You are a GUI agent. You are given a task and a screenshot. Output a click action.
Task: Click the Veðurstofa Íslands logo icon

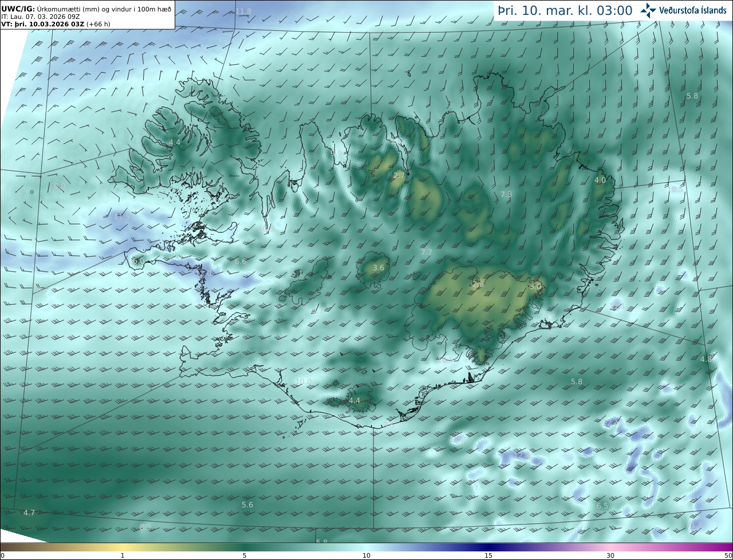pos(648,10)
